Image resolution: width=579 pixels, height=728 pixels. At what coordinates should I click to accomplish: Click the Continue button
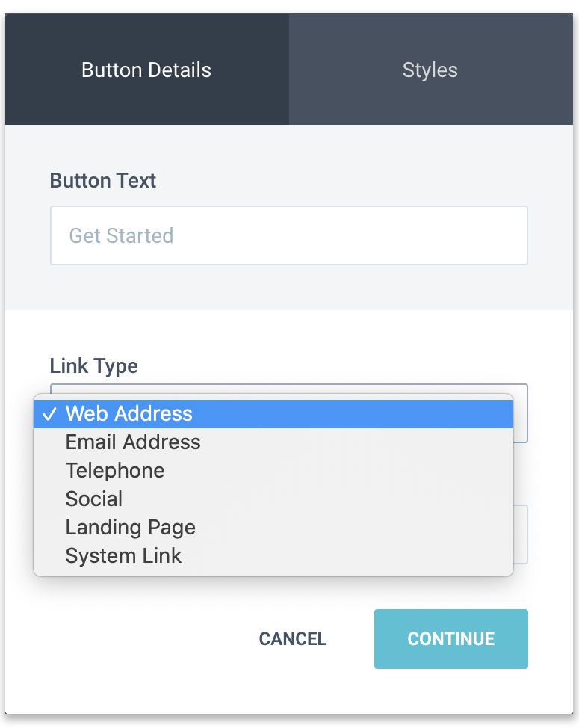(x=450, y=639)
